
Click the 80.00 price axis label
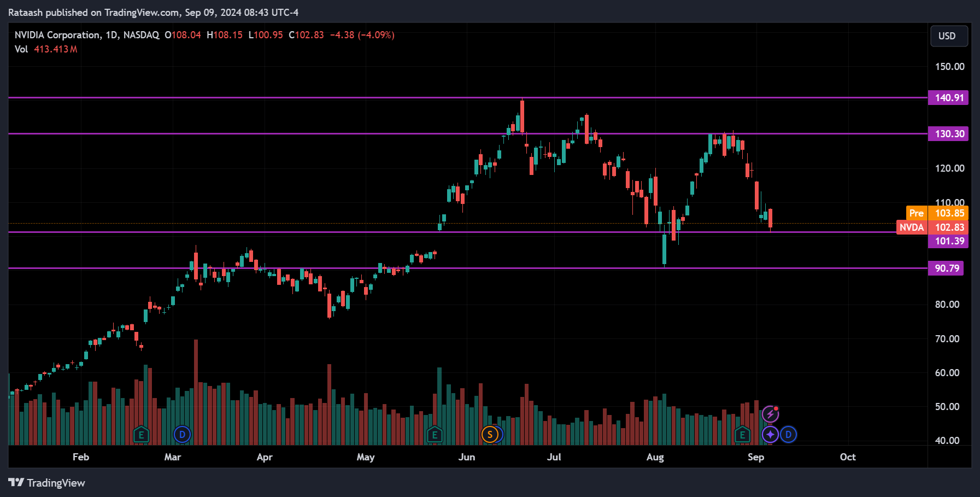947,305
